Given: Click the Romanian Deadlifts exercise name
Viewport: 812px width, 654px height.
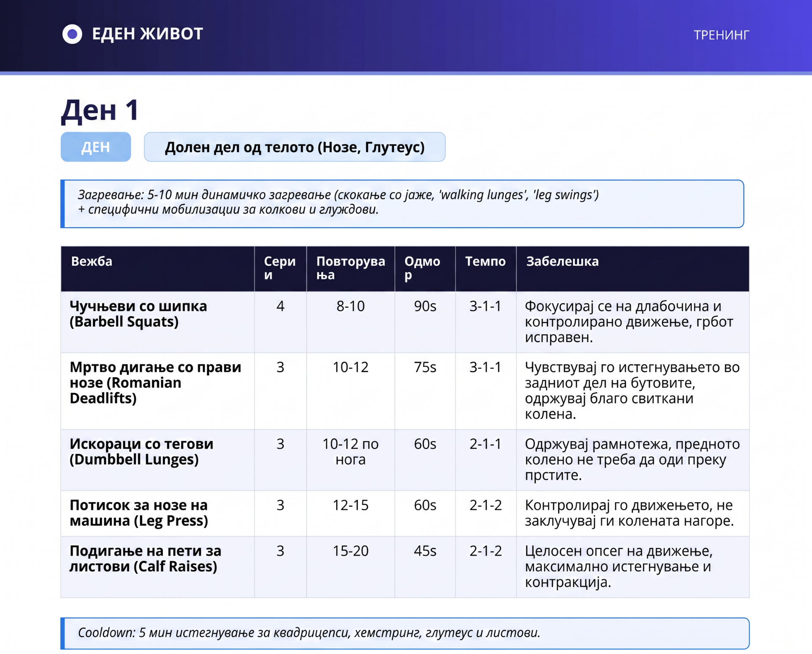Looking at the screenshot, I should [x=156, y=382].
